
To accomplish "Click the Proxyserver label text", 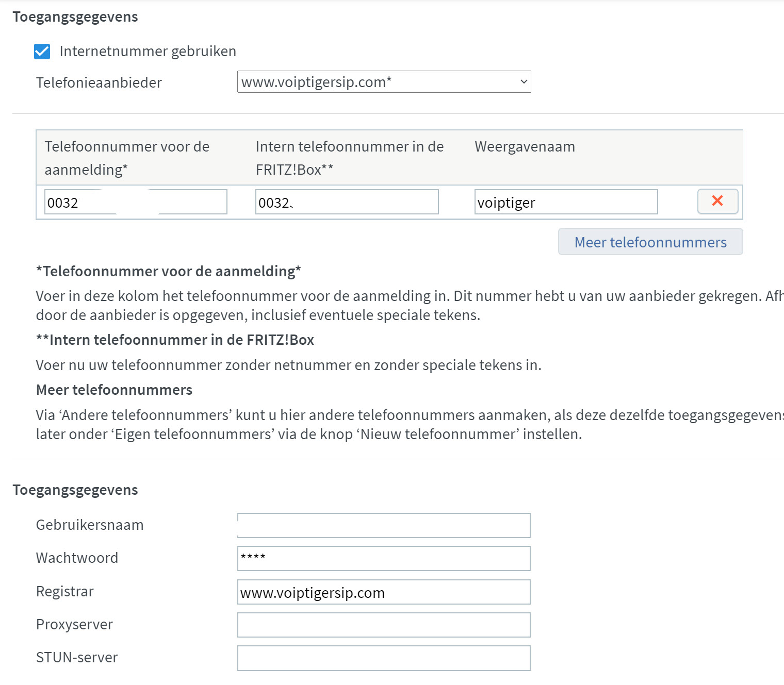I will click(x=74, y=625).
